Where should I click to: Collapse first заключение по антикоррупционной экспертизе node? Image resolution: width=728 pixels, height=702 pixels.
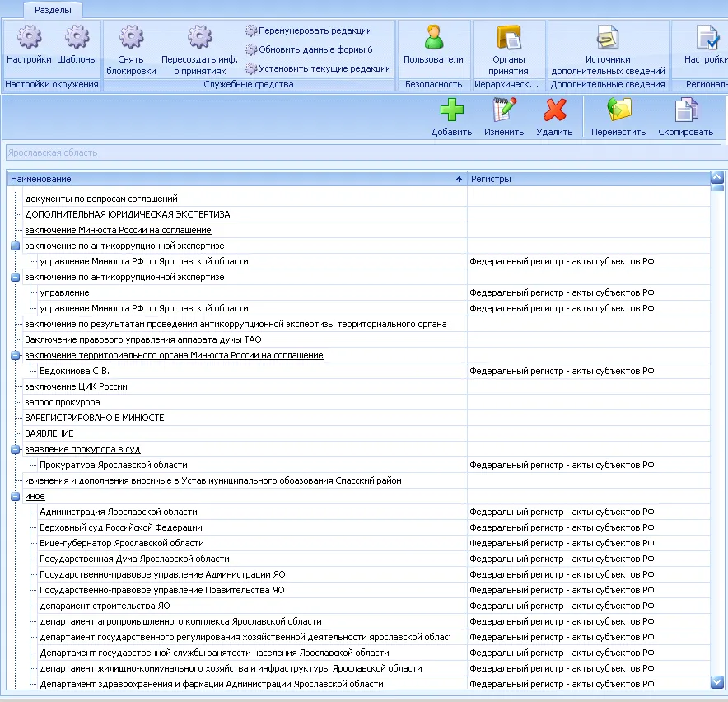(16, 246)
